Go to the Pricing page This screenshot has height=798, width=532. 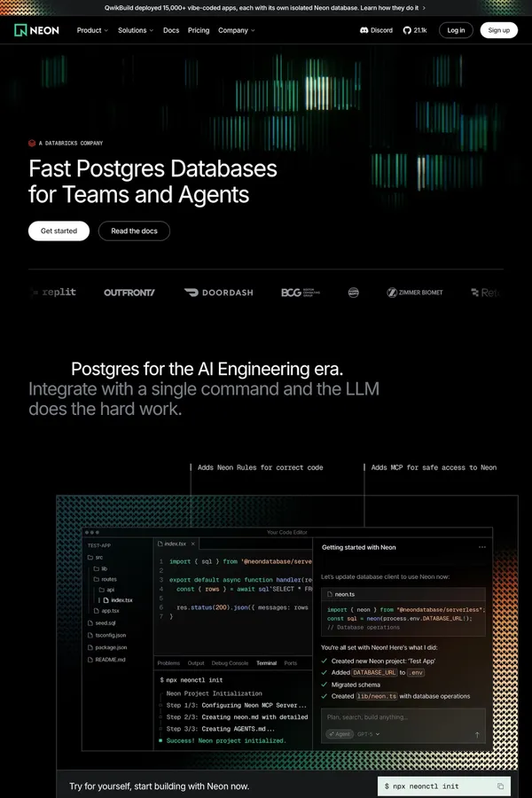coord(199,30)
